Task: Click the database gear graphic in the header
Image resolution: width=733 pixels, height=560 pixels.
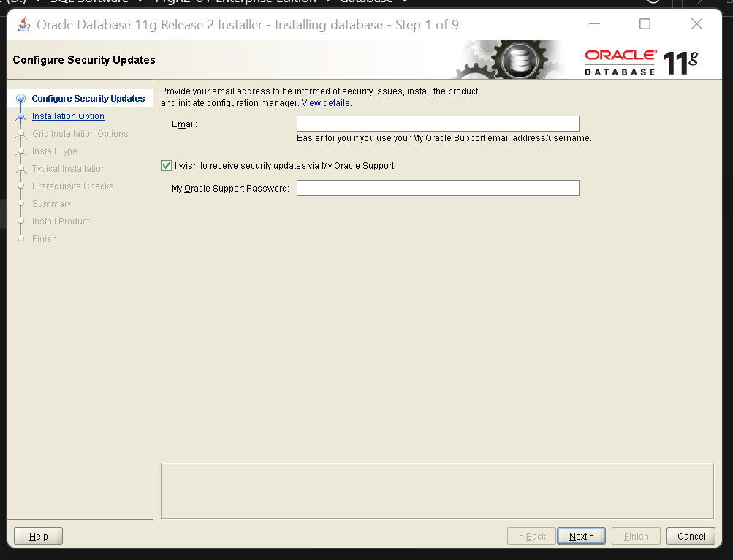Action: pos(519,59)
